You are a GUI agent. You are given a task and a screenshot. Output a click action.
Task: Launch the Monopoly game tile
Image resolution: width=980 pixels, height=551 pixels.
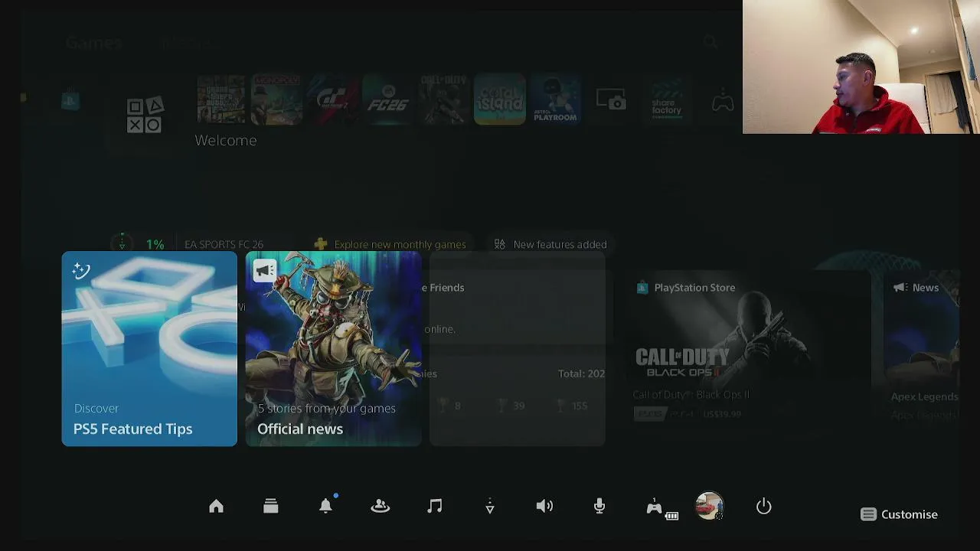point(276,99)
